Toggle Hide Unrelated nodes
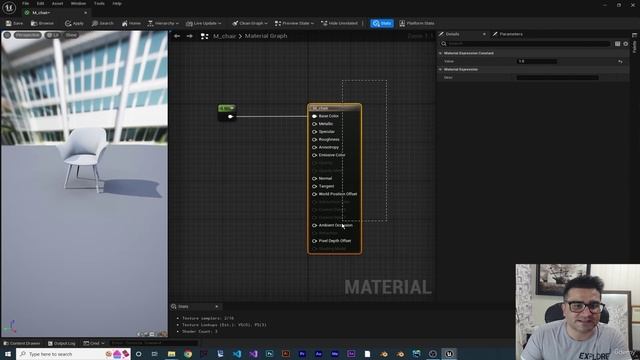 340,23
